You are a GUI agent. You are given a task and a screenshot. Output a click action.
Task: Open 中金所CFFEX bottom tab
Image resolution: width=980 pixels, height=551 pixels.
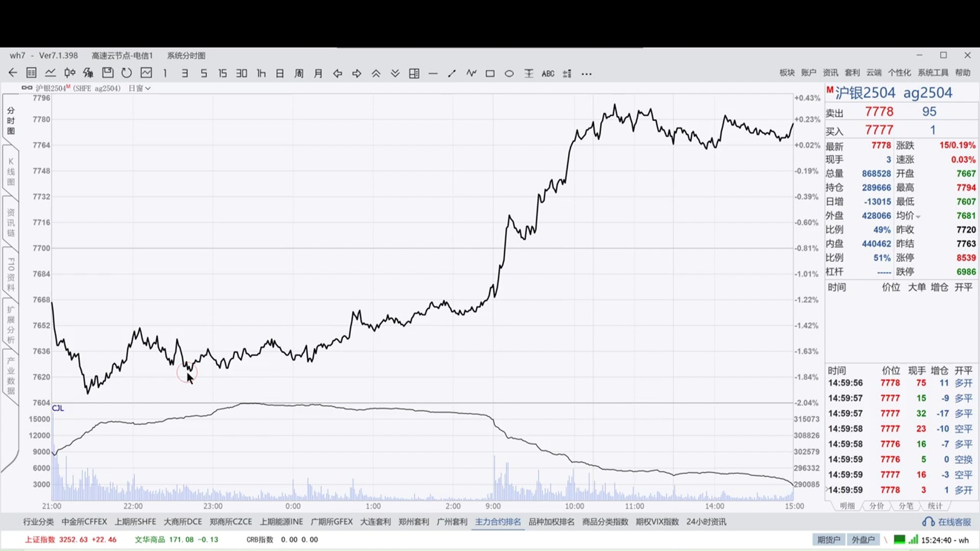click(84, 521)
